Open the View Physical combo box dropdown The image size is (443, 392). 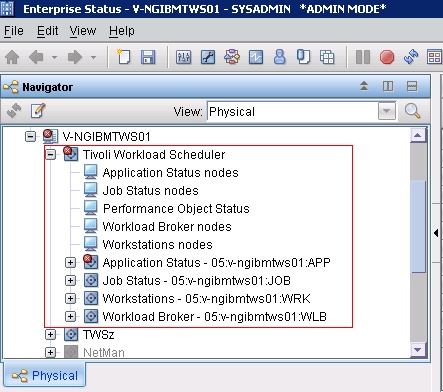click(x=387, y=111)
